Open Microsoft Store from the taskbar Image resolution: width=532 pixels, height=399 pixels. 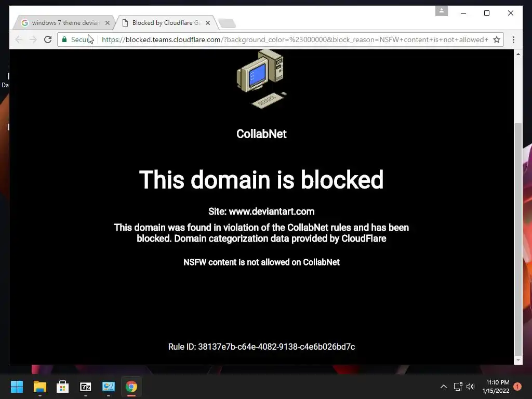(62, 387)
